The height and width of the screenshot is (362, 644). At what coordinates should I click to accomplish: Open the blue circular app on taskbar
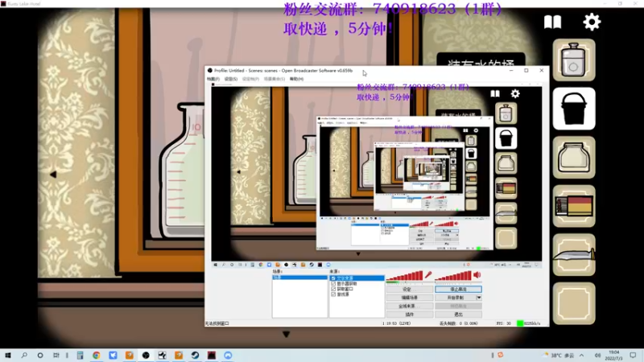tap(228, 355)
